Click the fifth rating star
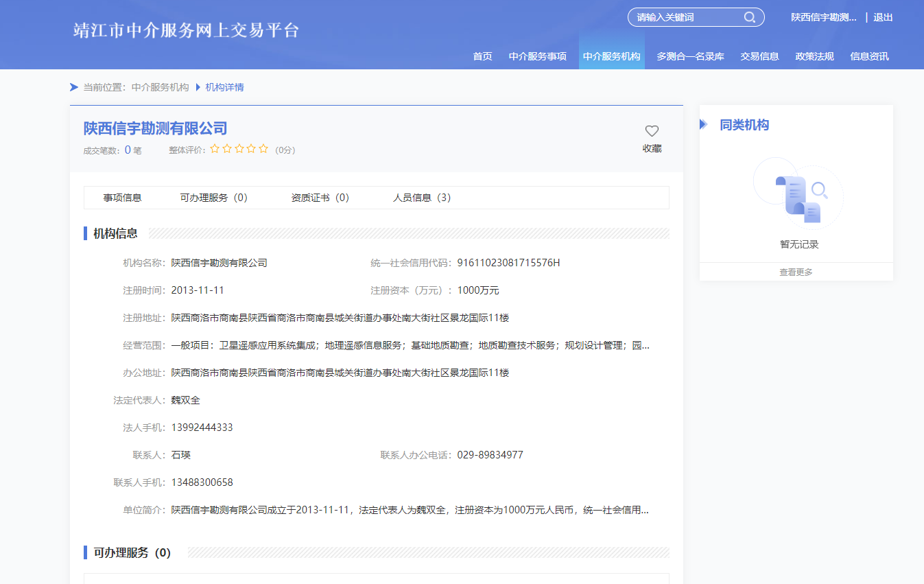This screenshot has width=924, height=584. [x=263, y=148]
